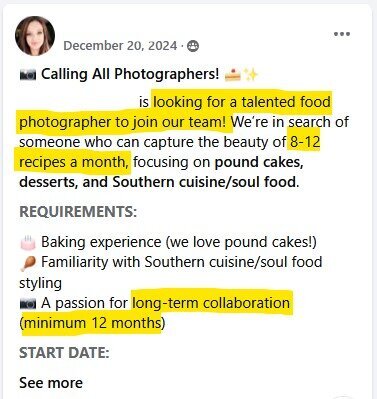The height and width of the screenshot is (399, 377).
Task: Click the highlighted '8-12' text
Action: pyautogui.click(x=305, y=142)
